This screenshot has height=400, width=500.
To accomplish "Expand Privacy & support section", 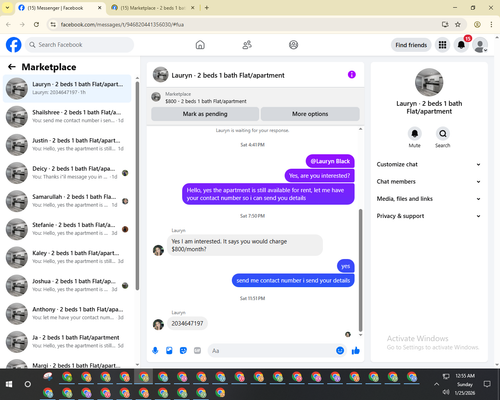I will tap(429, 216).
